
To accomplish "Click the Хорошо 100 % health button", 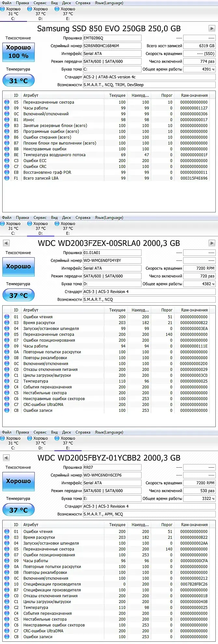I will pos(19,52).
